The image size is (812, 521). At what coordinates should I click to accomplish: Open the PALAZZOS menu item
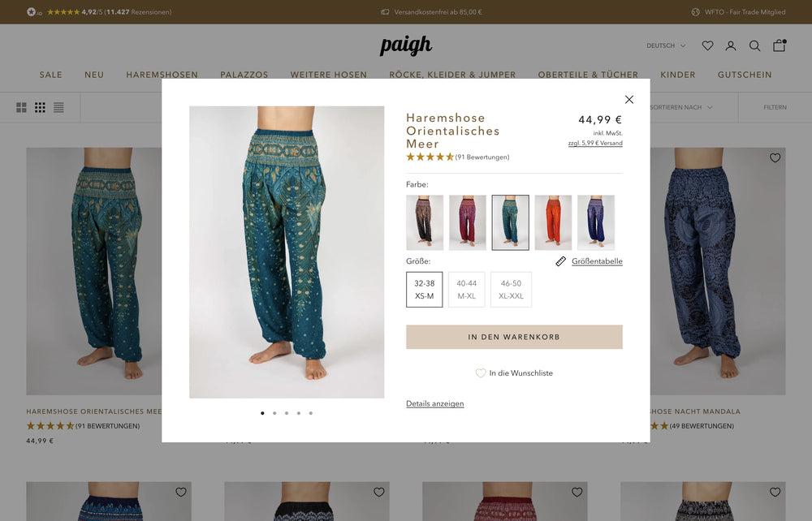pos(244,75)
